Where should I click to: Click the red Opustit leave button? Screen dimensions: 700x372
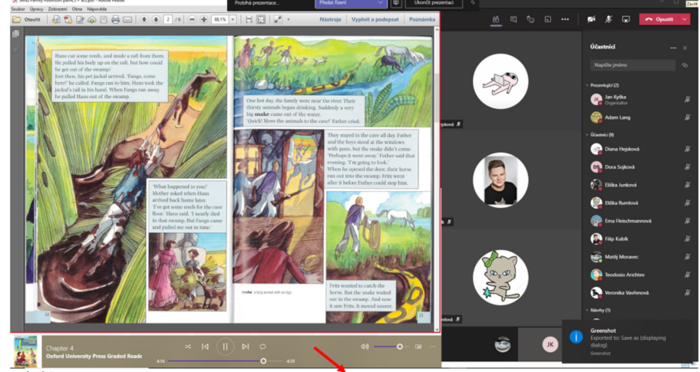[x=659, y=20]
